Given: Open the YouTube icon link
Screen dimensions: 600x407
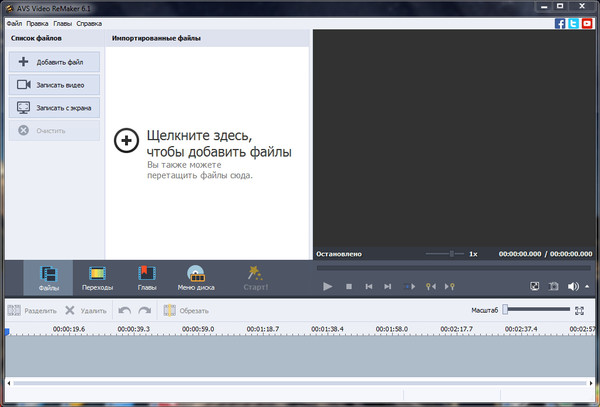Looking at the screenshot, I should pos(586,22).
